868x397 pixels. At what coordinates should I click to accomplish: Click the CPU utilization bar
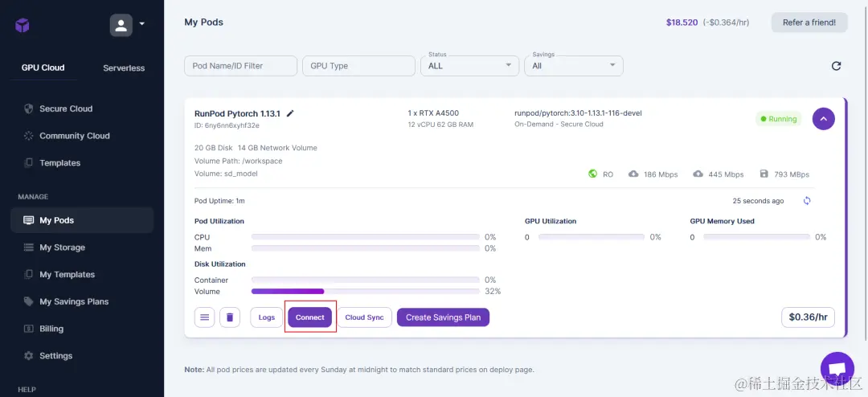point(366,237)
